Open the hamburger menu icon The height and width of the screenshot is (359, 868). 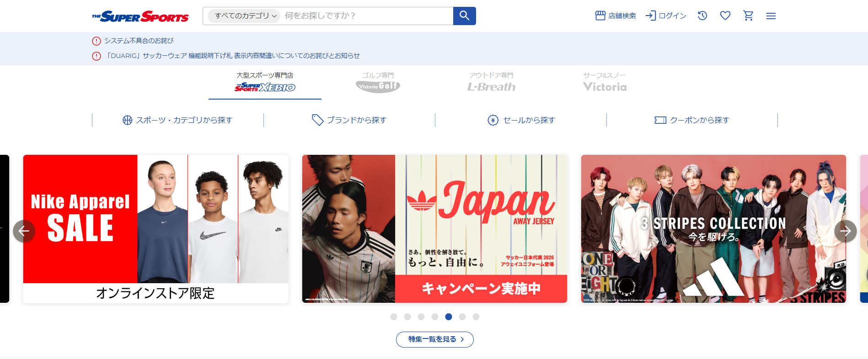771,16
